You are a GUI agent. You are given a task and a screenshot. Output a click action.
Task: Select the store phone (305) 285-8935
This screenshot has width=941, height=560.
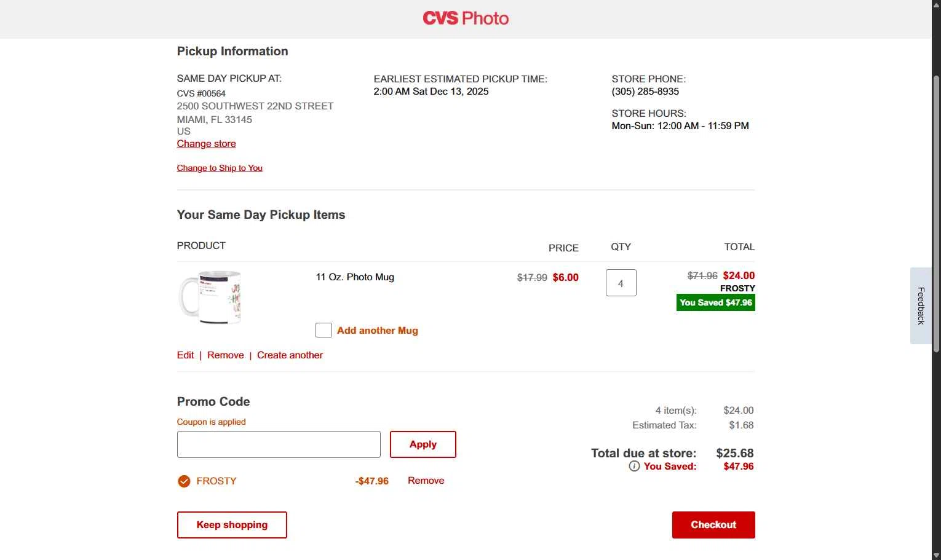[x=645, y=92]
